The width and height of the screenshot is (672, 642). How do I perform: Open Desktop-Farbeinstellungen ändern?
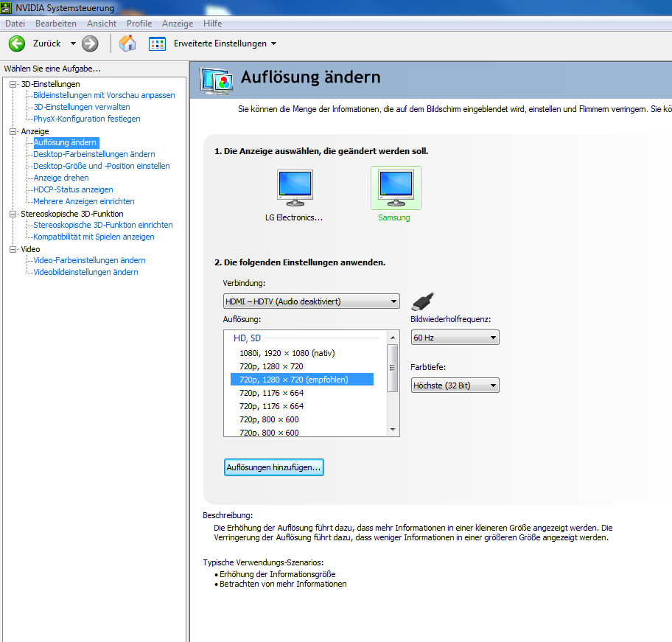coord(94,154)
